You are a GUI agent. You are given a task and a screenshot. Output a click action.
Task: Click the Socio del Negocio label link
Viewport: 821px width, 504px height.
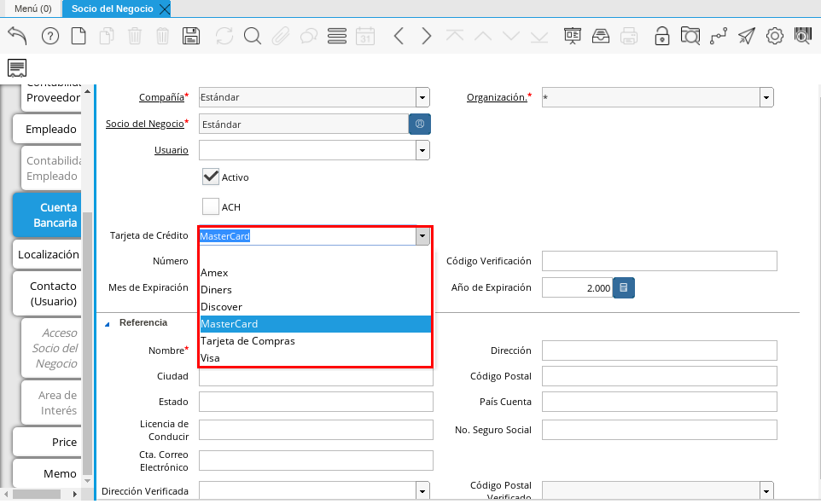(x=144, y=124)
